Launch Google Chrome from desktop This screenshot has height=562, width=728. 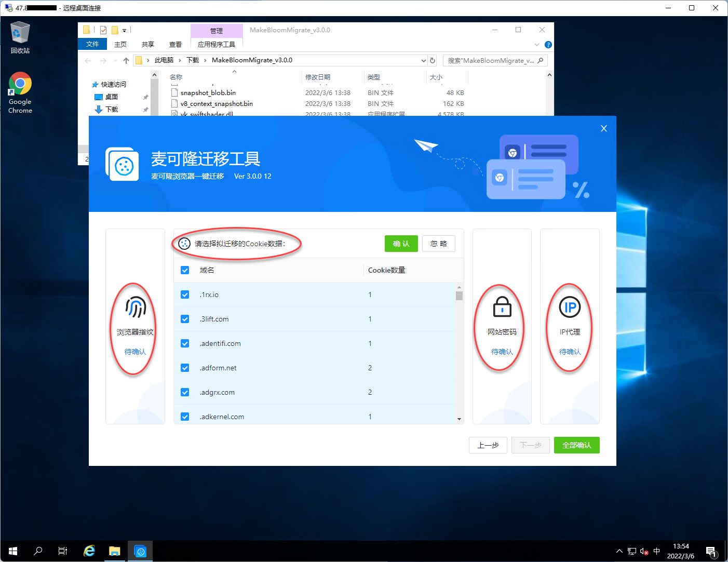pos(20,92)
